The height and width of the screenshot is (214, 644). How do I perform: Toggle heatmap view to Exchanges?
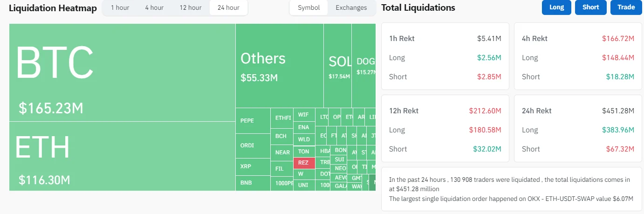point(351,7)
